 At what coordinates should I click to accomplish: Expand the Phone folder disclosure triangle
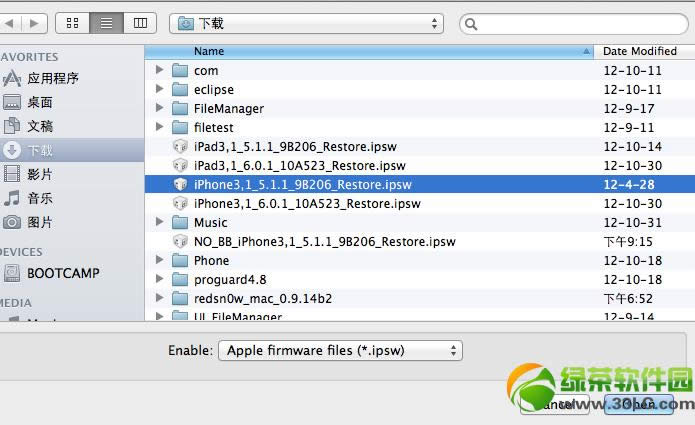pos(159,260)
